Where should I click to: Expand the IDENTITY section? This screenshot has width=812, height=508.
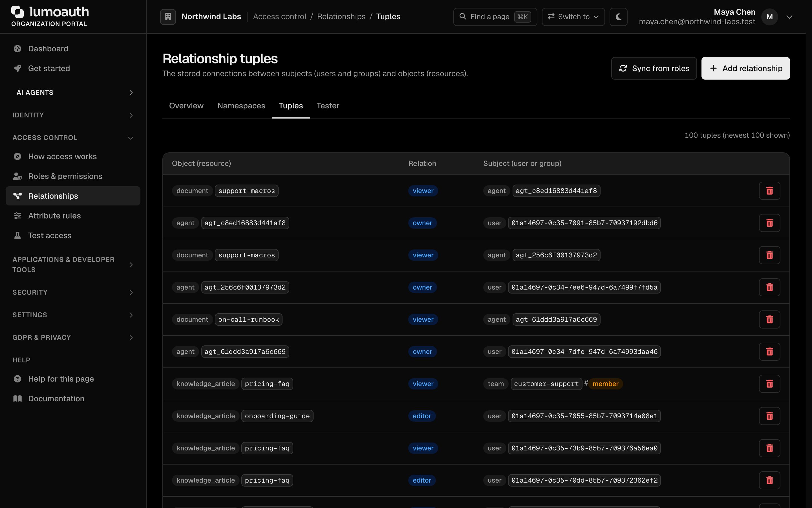(73, 115)
